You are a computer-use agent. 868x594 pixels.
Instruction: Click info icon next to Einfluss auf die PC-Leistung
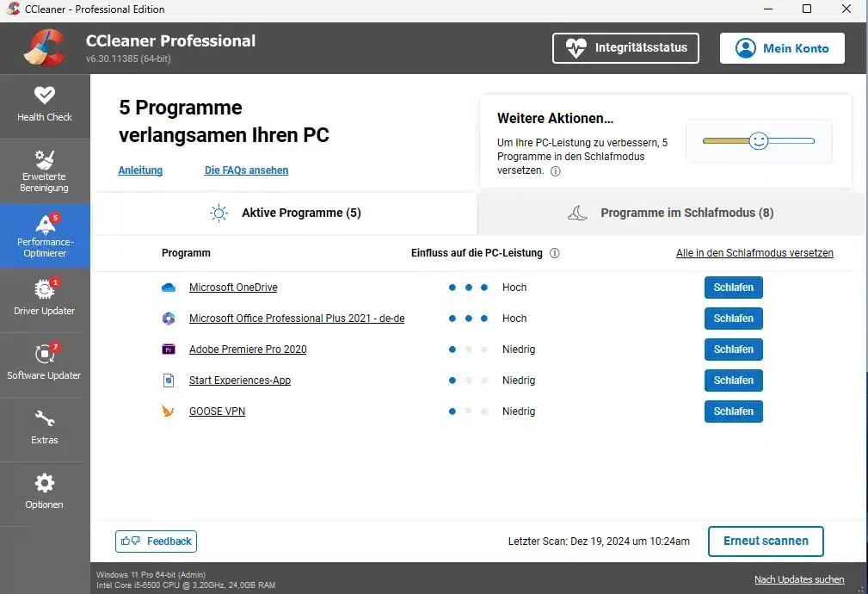point(554,253)
